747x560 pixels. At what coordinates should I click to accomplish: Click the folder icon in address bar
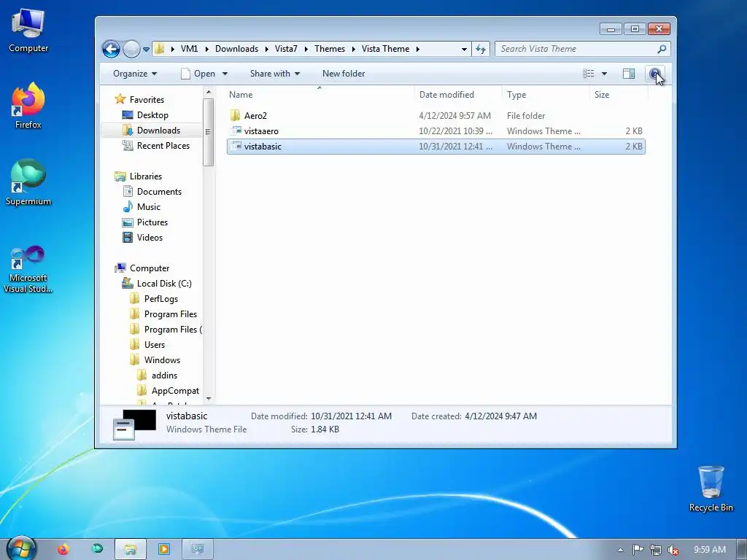[x=160, y=49]
